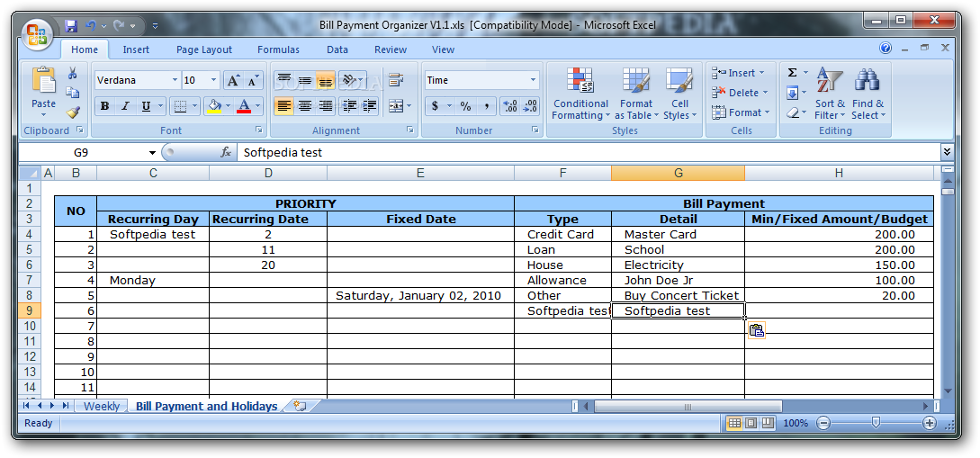The height and width of the screenshot is (458, 980).
Task: Switch to the Formulas tab
Action: pos(278,49)
